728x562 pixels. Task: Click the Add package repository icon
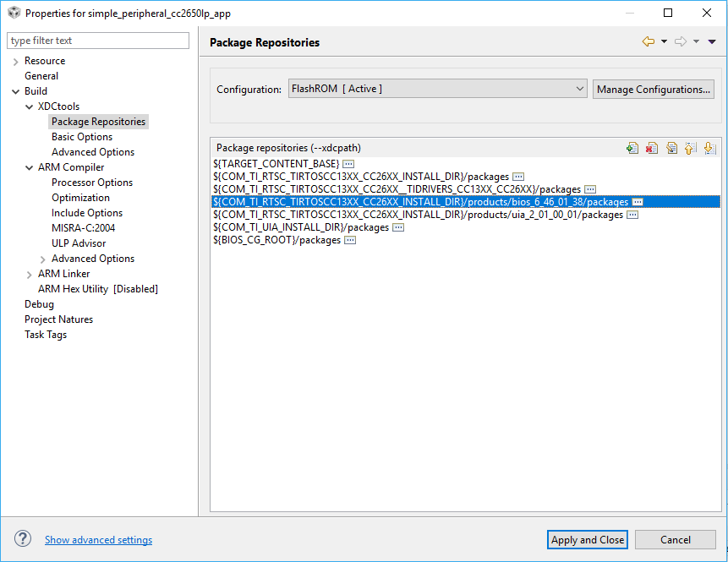coord(632,148)
